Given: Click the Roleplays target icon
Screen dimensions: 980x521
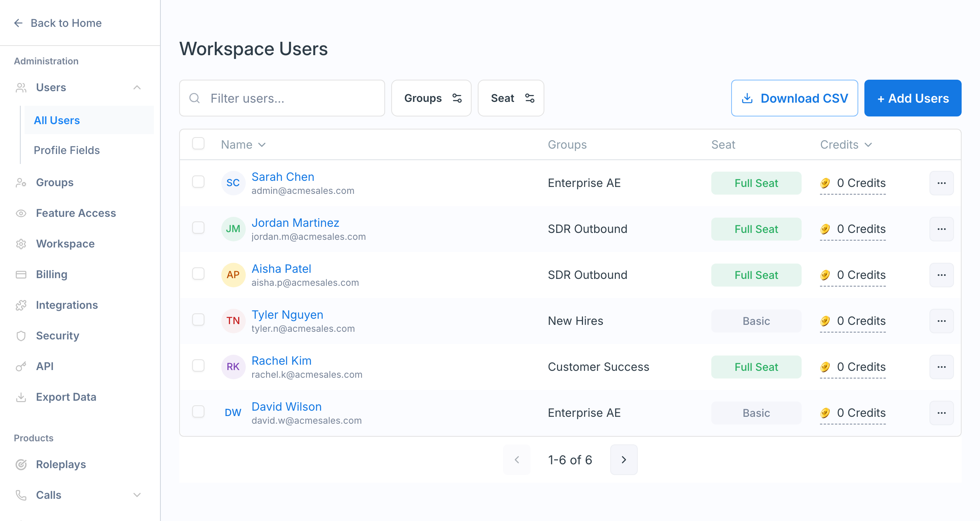Looking at the screenshot, I should coord(21,465).
